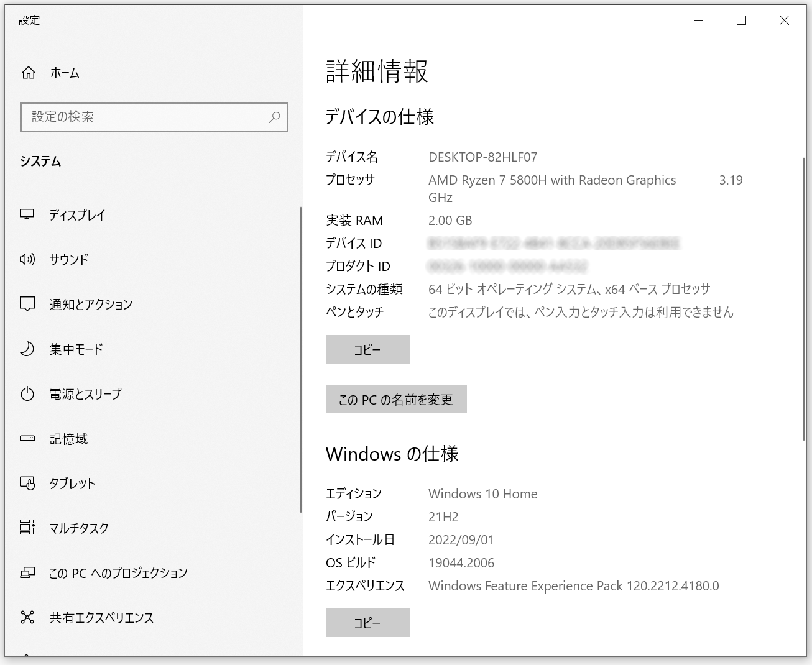Click コピー button under device specifications
This screenshot has height=665, width=812.
coord(367,349)
